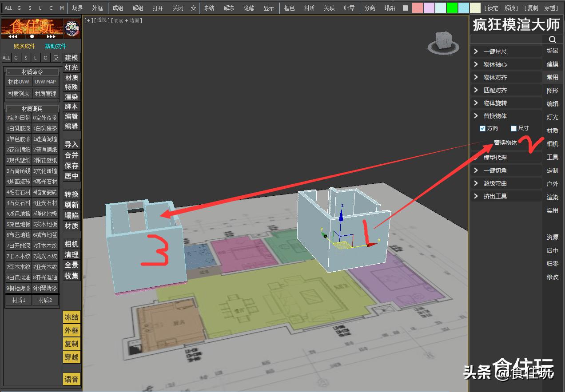Select the 1白乳胶漆 material preset
This screenshot has width=565, height=392.
pos(18,128)
